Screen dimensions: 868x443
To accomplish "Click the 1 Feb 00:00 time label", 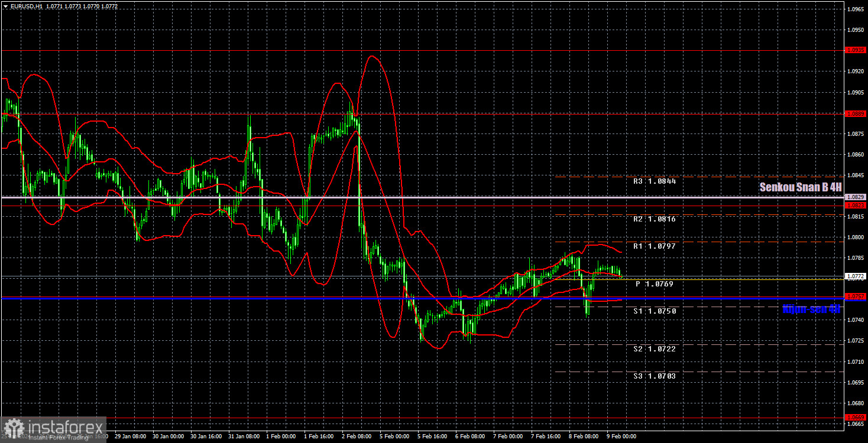I will (x=281, y=437).
